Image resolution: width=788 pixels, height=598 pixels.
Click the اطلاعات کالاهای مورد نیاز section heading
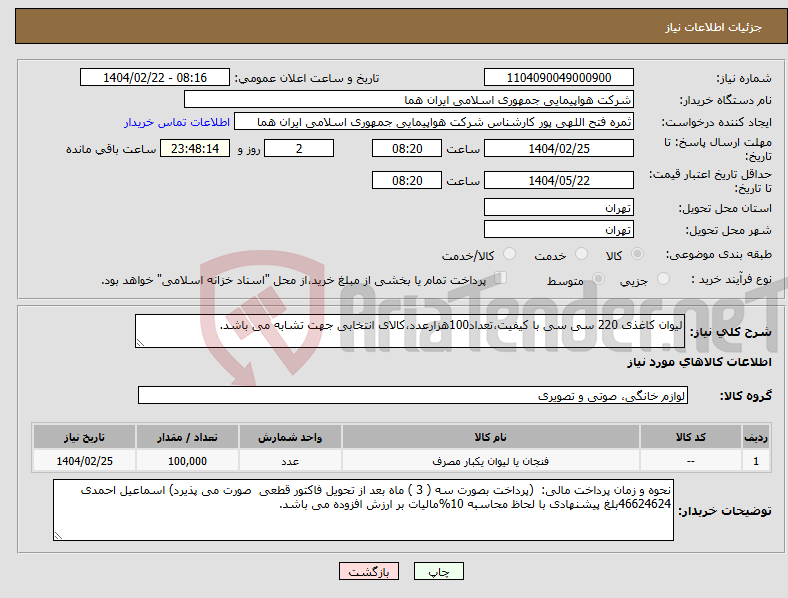(x=699, y=362)
